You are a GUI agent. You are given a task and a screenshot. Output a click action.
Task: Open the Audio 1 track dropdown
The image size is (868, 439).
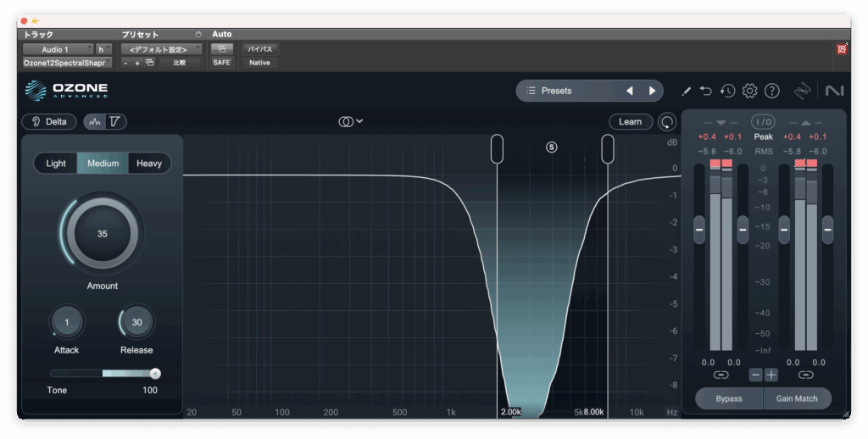click(x=57, y=49)
